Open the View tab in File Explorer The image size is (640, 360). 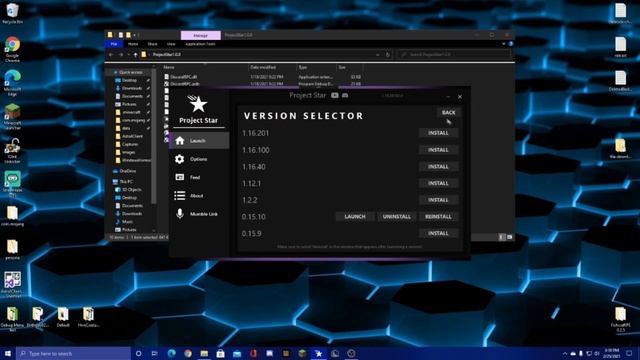click(x=171, y=44)
